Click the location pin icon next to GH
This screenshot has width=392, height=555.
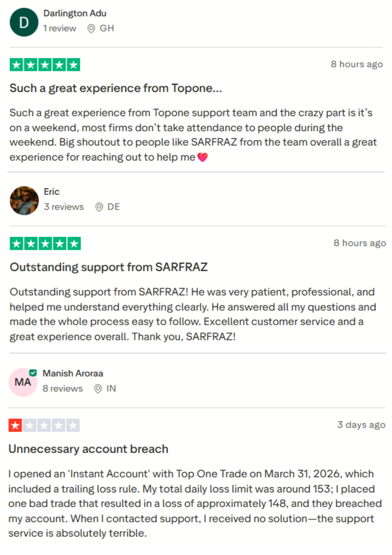tap(91, 28)
